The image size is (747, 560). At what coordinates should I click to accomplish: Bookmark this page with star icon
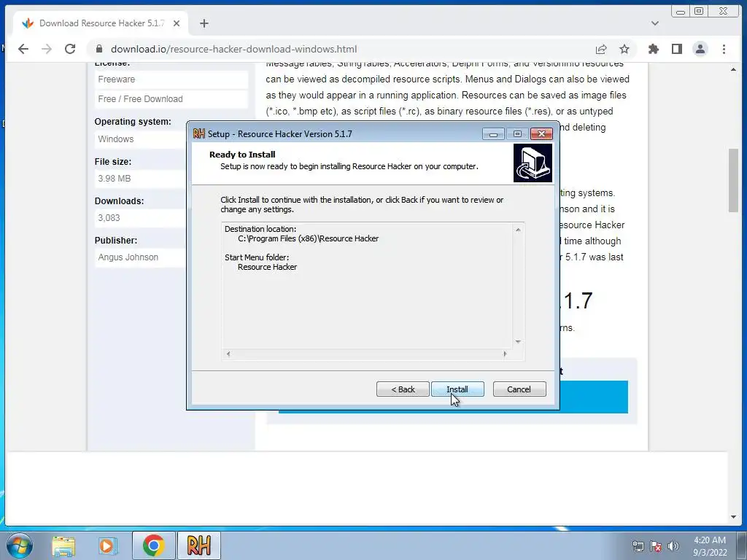coord(624,49)
